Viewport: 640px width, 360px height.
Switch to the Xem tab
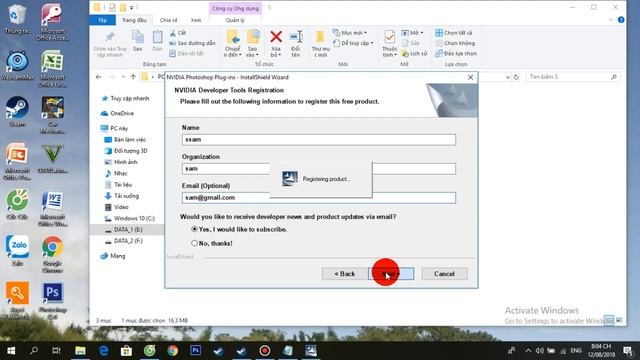coord(196,20)
